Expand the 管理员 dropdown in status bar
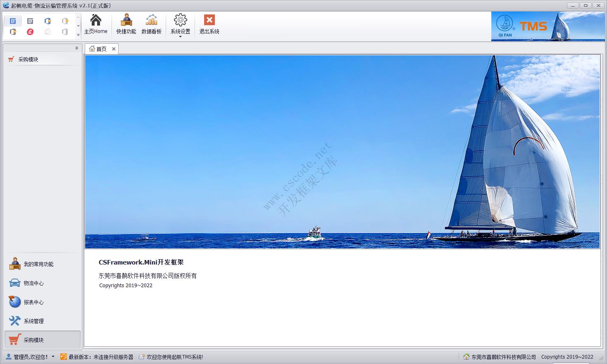This screenshot has width=607, height=364. coord(53,357)
